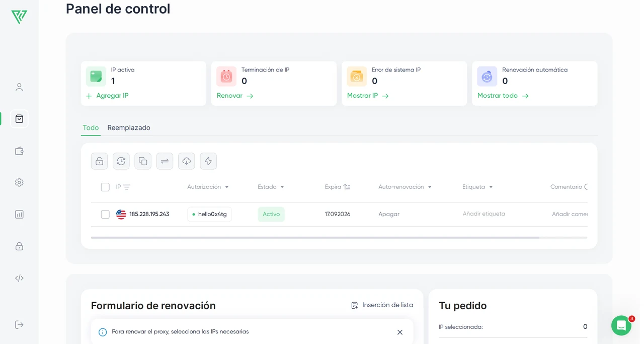Screen dimensions: 644x344
Task: Click the Formulario de renovación heading
Action: tap(153, 306)
